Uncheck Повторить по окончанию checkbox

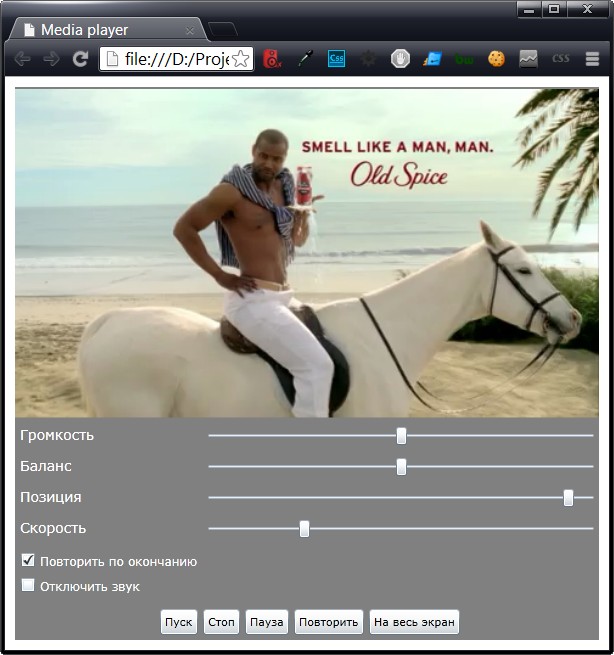click(x=28, y=560)
